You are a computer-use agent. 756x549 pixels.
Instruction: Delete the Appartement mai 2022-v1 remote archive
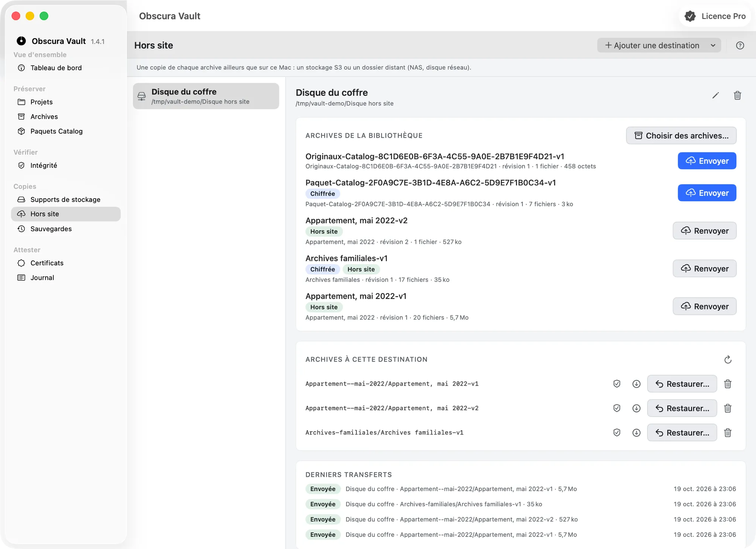[728, 384]
